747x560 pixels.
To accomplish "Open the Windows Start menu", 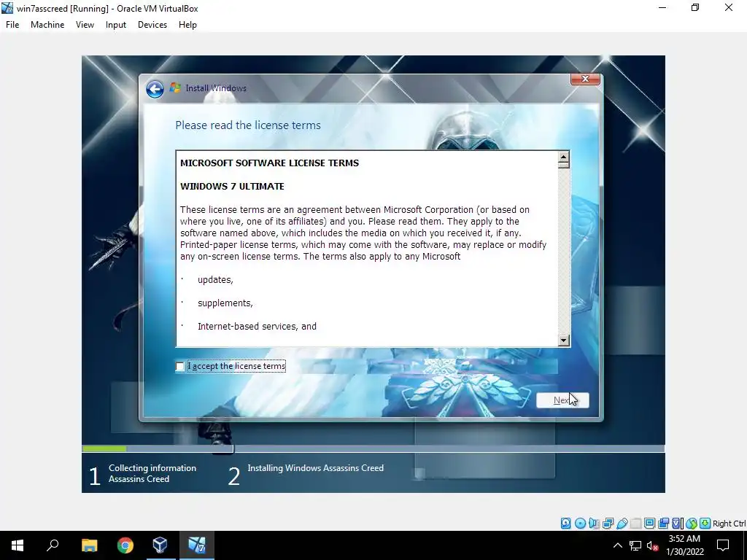I will [x=18, y=545].
